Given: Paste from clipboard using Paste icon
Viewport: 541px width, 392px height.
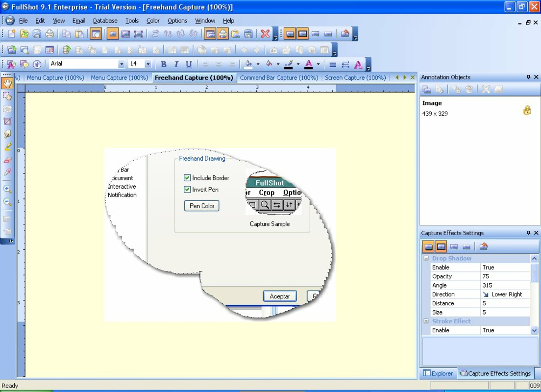Looking at the screenshot, I should click(x=79, y=34).
